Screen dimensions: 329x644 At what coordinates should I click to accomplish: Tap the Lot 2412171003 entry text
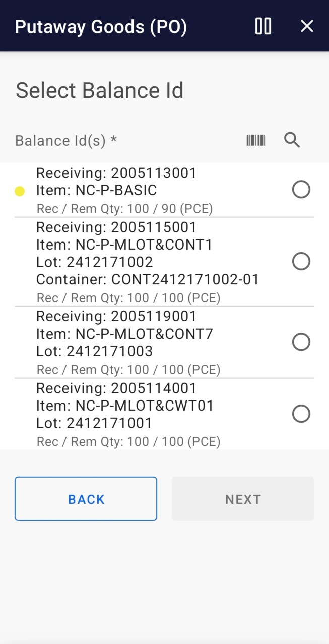coord(95,351)
